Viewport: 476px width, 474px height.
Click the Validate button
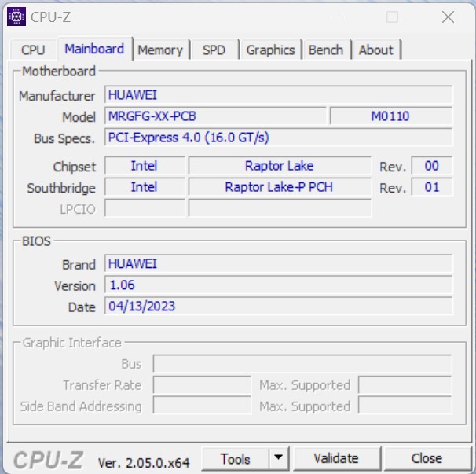click(x=336, y=458)
